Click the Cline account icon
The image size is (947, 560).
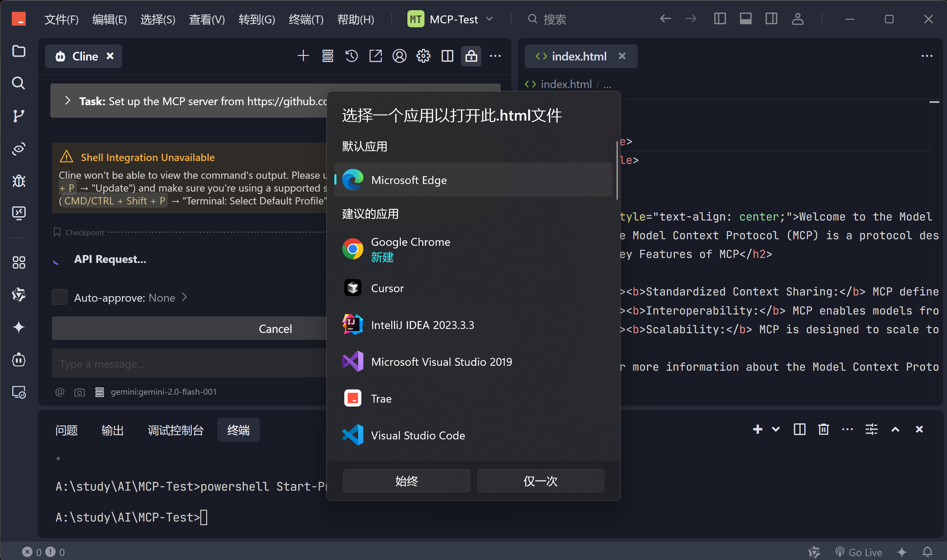(x=399, y=56)
